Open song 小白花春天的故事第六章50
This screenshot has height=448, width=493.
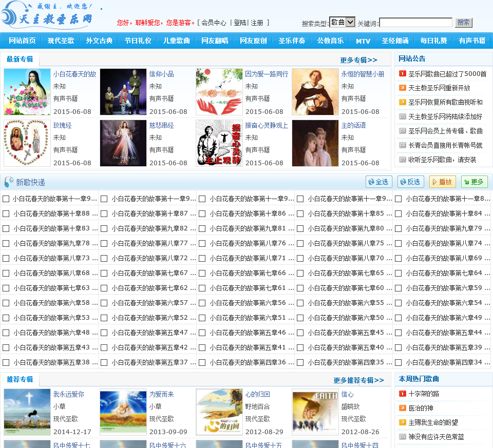(350, 318)
